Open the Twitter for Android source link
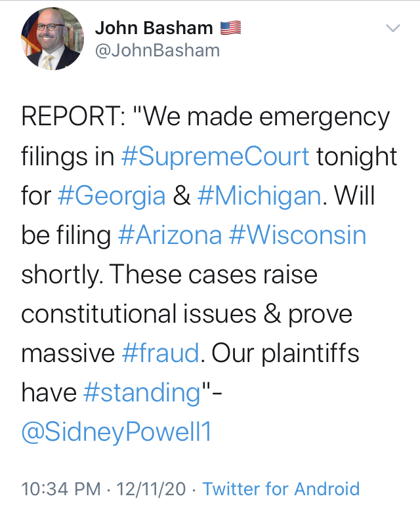The image size is (420, 509). (x=282, y=489)
